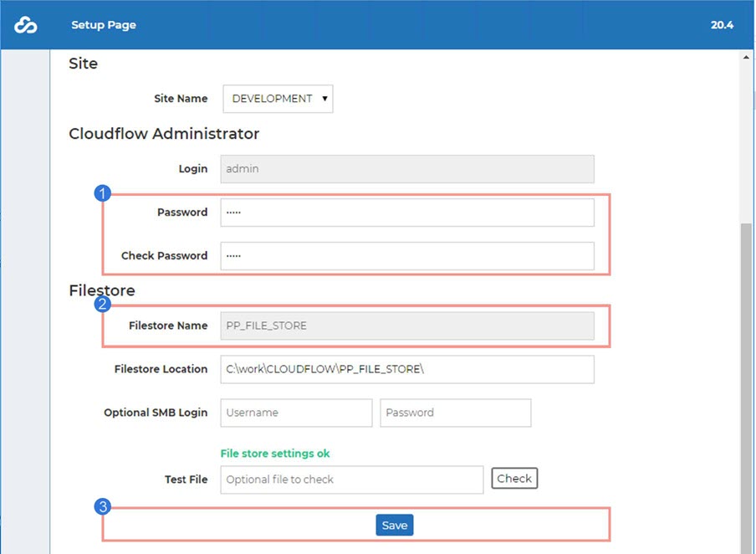Viewport: 756px width, 554px height.
Task: Click the Filestore Name field
Action: pos(407,326)
